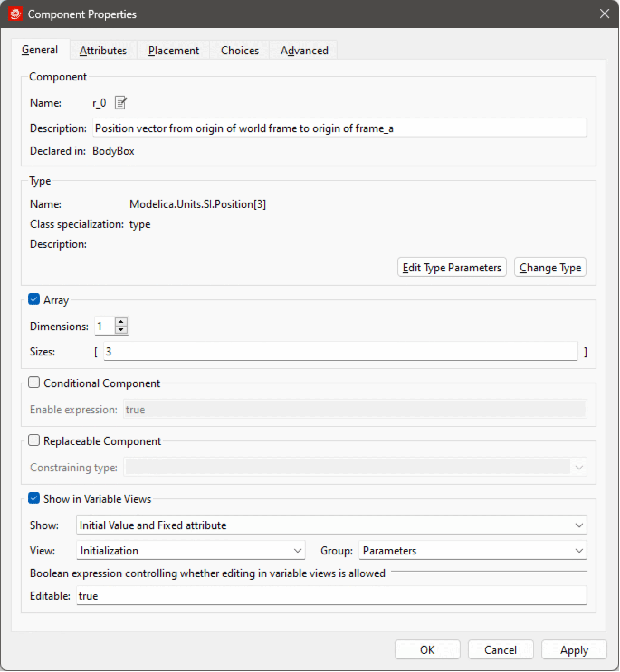Click into the Dimensions number field

[105, 326]
